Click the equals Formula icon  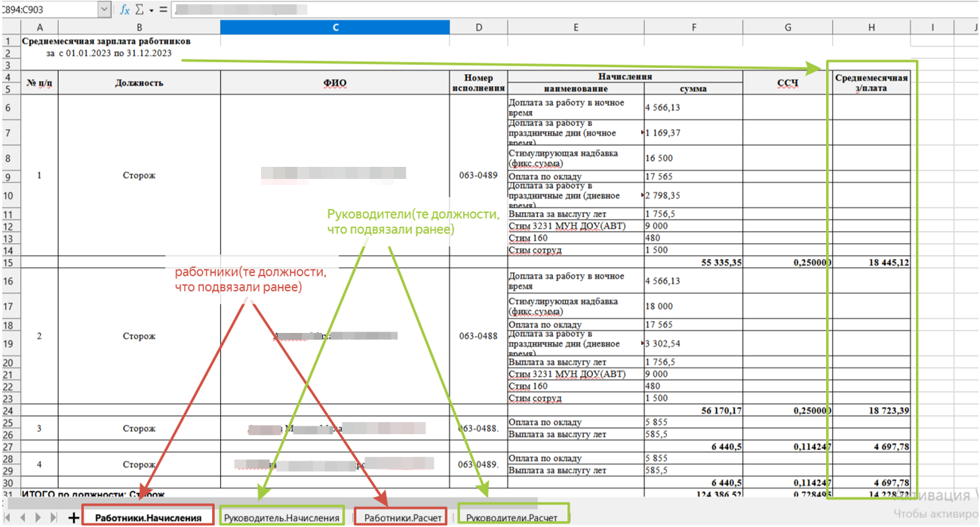(x=163, y=10)
